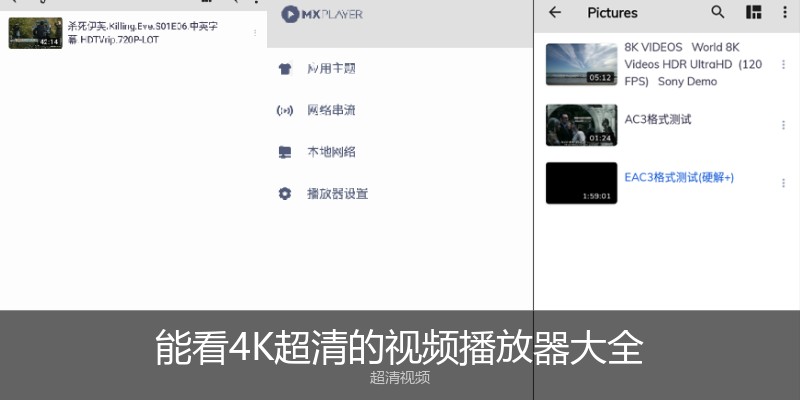Play the 8K VIDEOS thumbnail
This screenshot has height=400, width=800.
[x=581, y=64]
